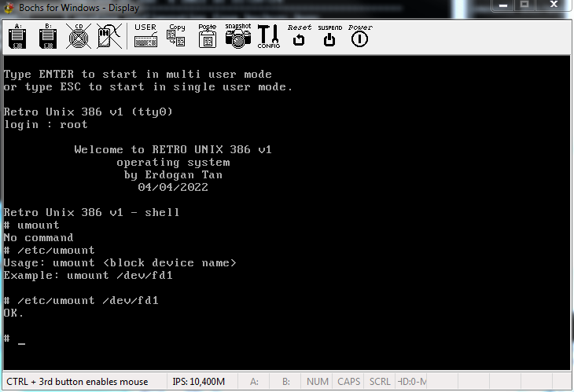Click the Copy toolbar icon
Viewport: 574px width, 392px height.
tap(176, 36)
